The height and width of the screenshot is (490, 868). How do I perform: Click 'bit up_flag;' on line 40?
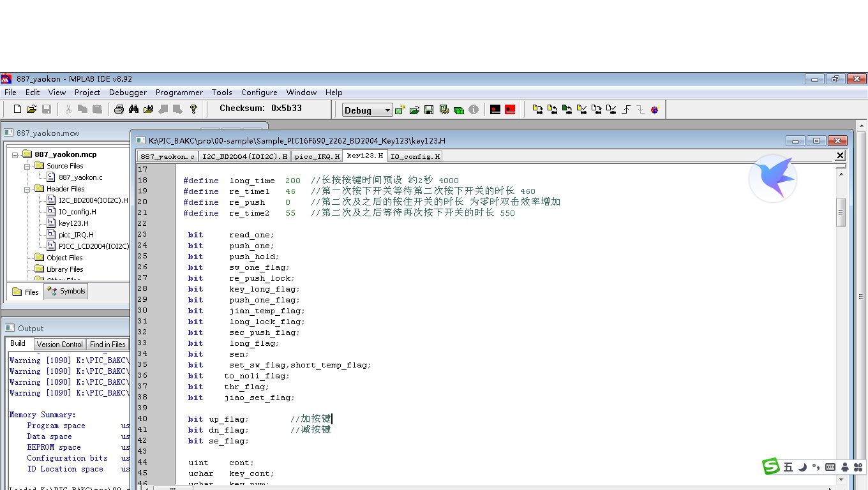(218, 419)
